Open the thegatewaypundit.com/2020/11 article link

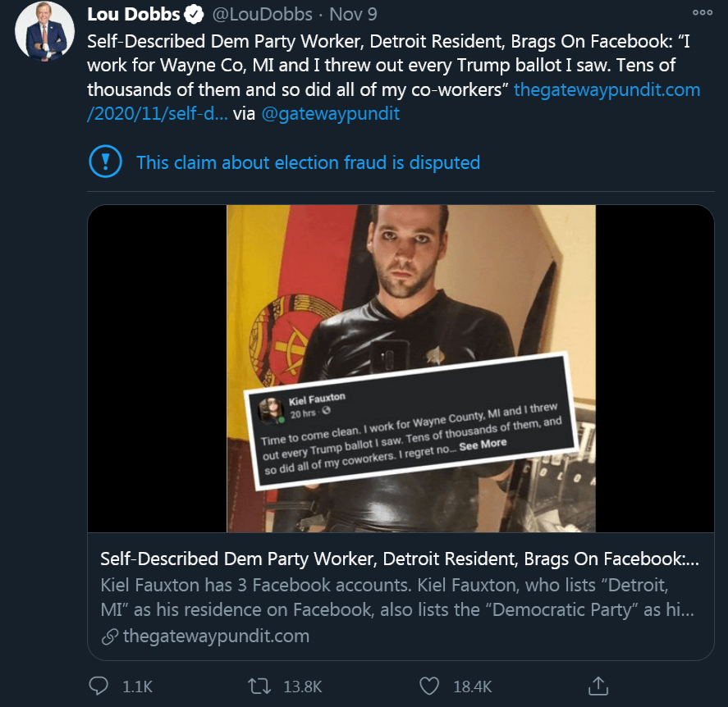coord(607,89)
